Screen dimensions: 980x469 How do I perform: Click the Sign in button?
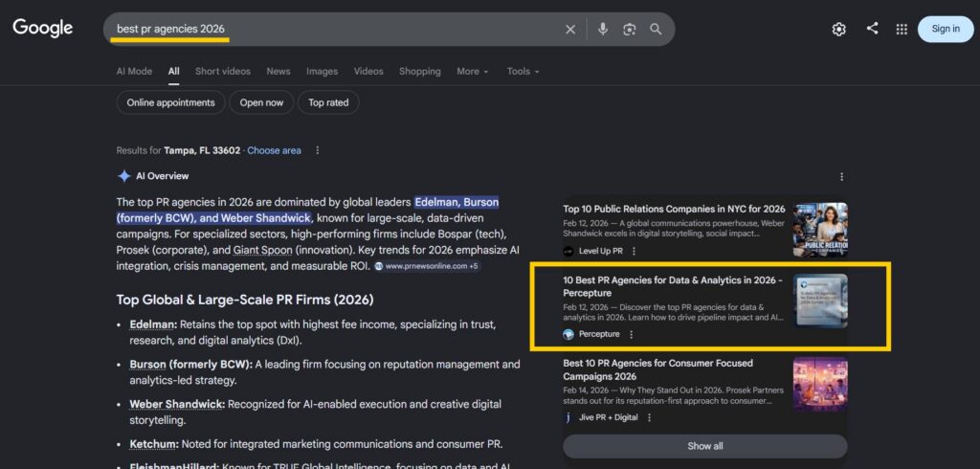pos(946,29)
